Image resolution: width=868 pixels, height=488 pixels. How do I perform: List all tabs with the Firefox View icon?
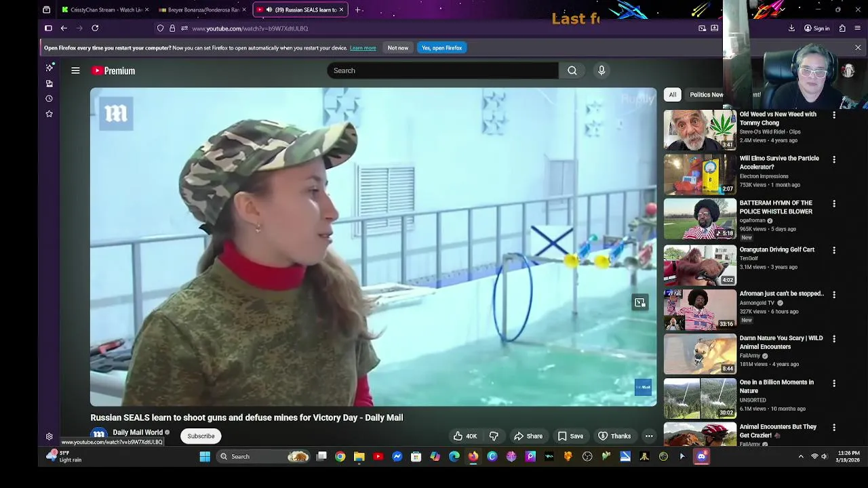pos(46,9)
